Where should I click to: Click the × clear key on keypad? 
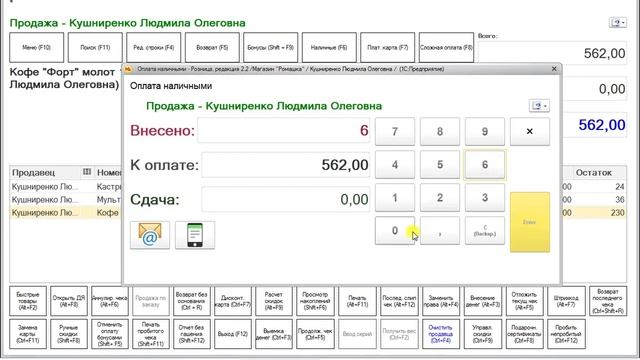coord(529,131)
